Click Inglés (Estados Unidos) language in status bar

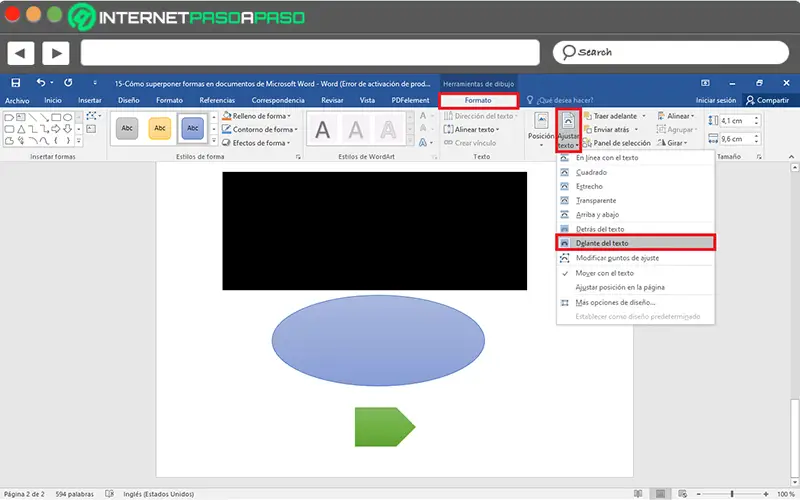pyautogui.click(x=159, y=494)
